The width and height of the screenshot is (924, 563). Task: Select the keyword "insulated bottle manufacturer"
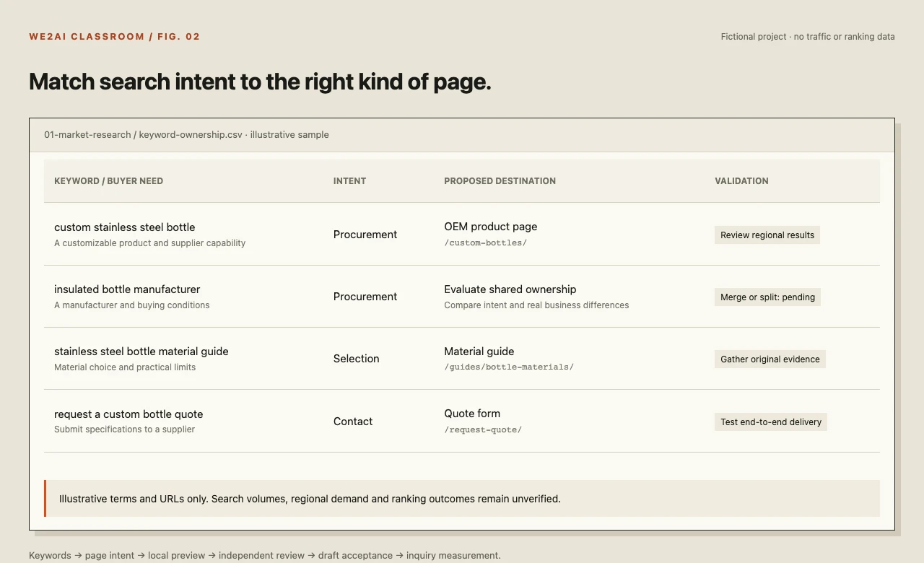(127, 289)
